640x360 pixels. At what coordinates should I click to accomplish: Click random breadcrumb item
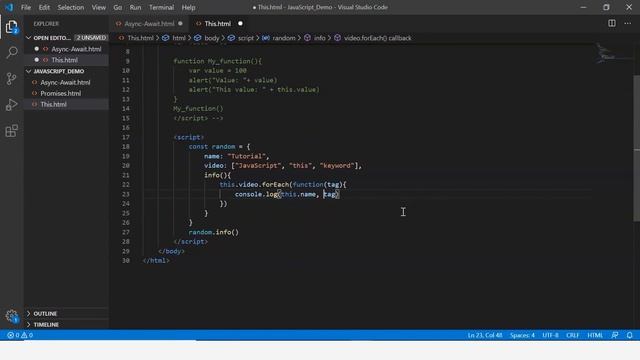284,38
